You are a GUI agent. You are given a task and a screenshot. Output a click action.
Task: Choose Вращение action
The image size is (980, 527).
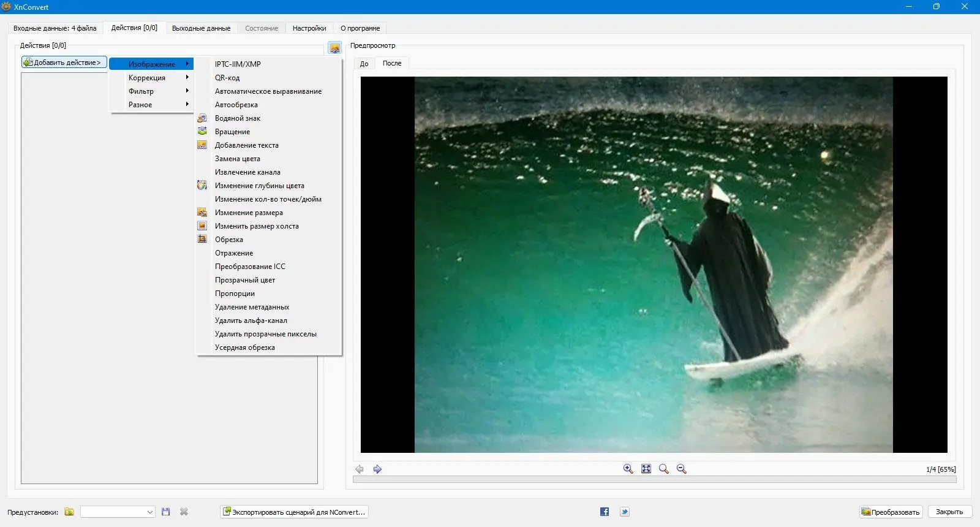pyautogui.click(x=268, y=132)
